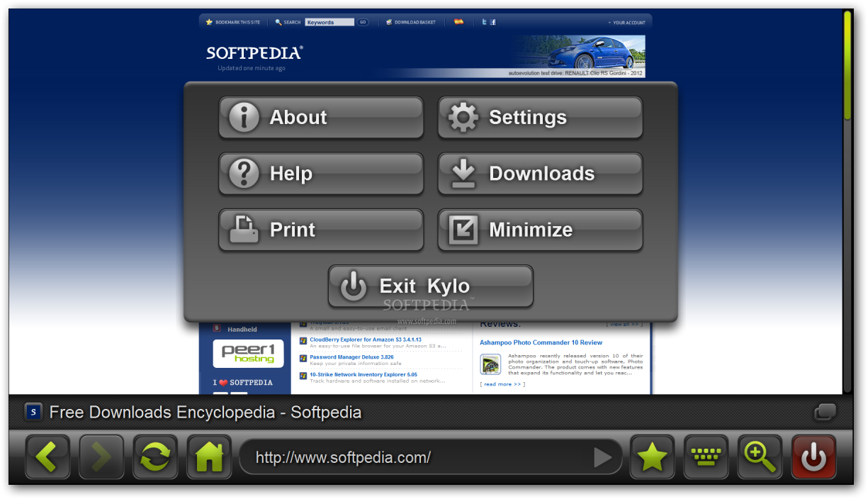Go forward with the right arrow icon
This screenshot has width=868, height=499.
tap(101, 457)
